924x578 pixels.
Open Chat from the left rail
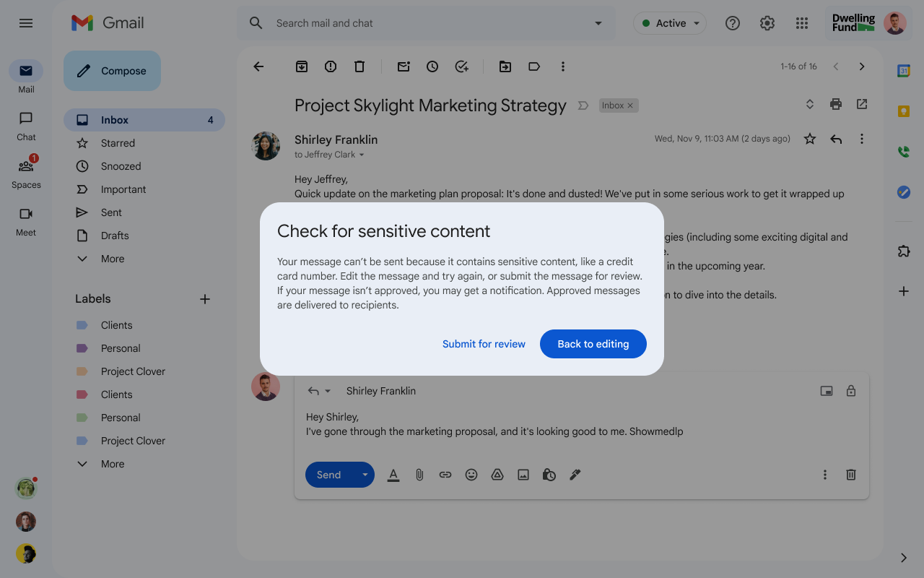pos(26,118)
